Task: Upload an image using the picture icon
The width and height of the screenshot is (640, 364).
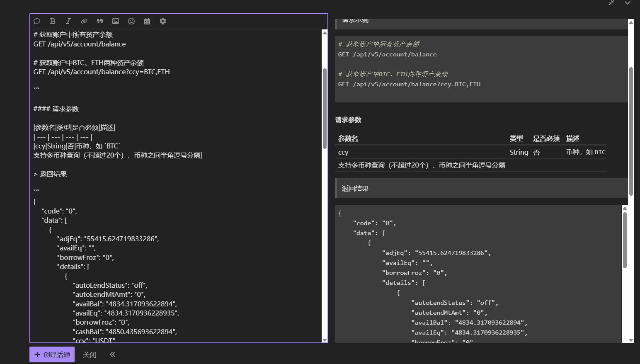Action: (116, 21)
